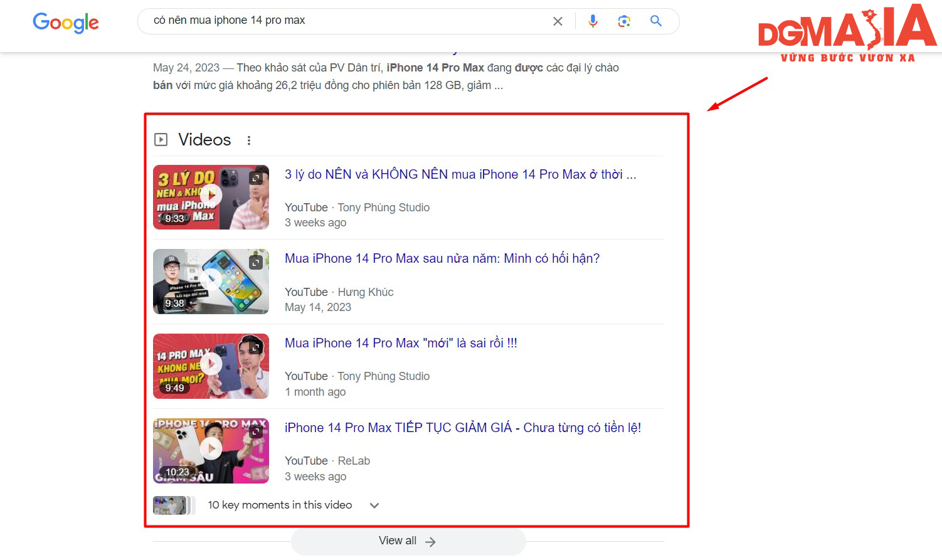942x560 pixels.
Task: Open 'iPhone 14 Pro Max TIẾP TỤC GIẢM GIÁ' link
Action: tap(463, 428)
